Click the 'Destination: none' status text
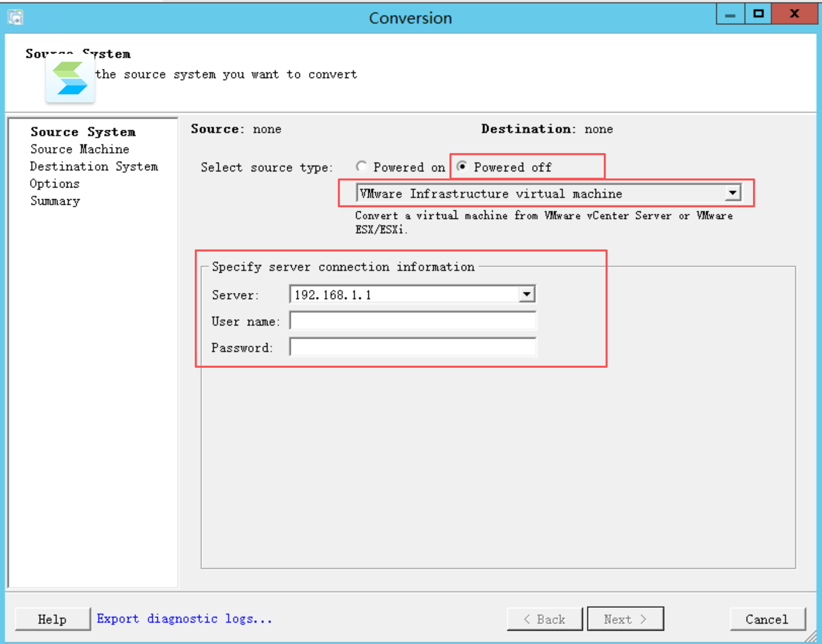Screen dimensions: 822x644 tap(547, 129)
